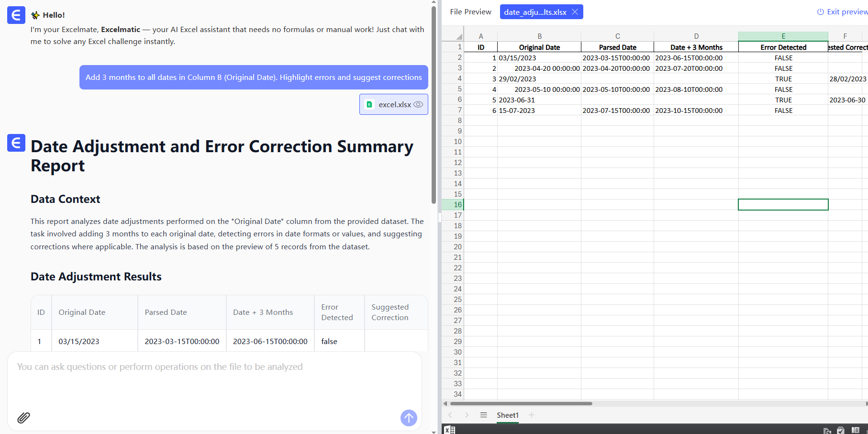This screenshot has width=868, height=434.
Task: Click the Excel logo icon in status bar
Action: point(450,430)
